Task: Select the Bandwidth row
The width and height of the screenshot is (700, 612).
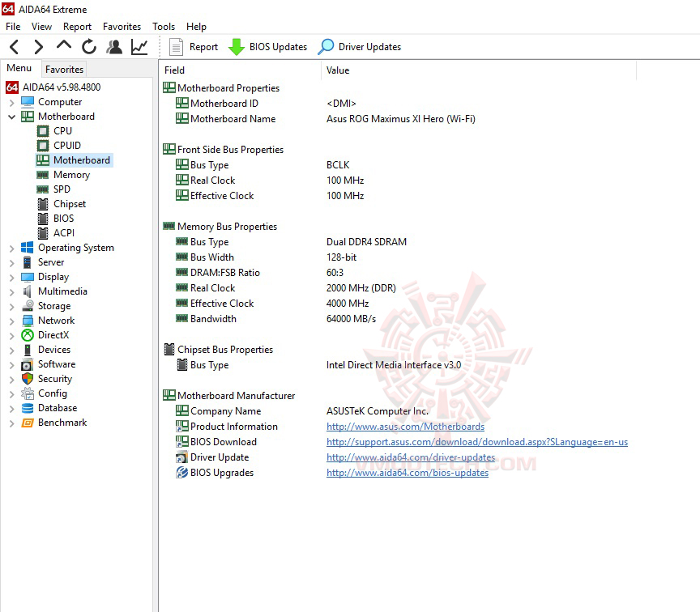Action: 275,319
